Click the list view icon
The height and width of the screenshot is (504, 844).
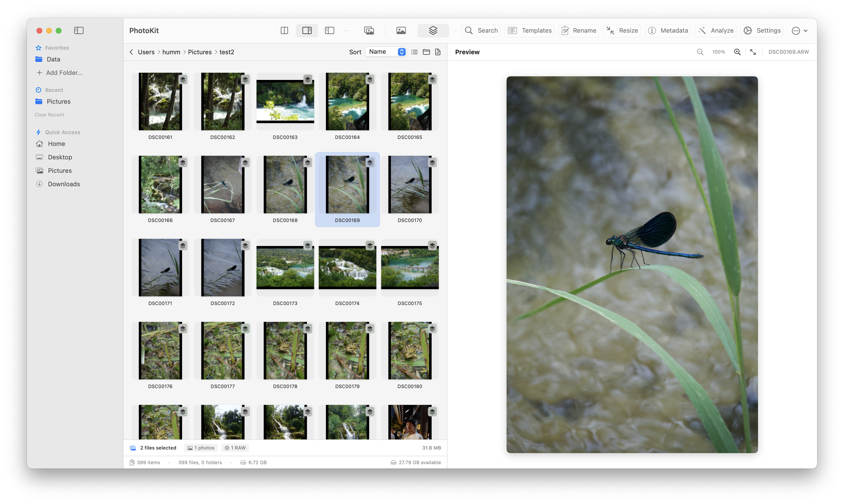tap(414, 52)
